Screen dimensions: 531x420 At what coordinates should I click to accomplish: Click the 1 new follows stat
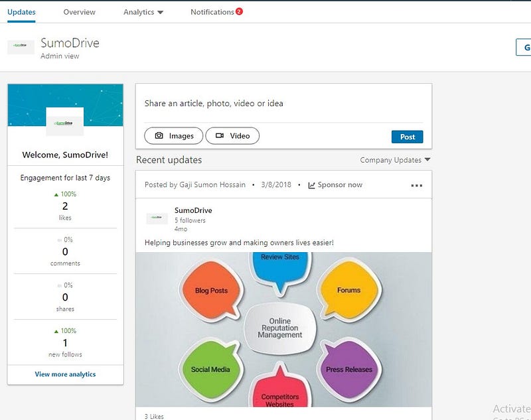pyautogui.click(x=65, y=343)
